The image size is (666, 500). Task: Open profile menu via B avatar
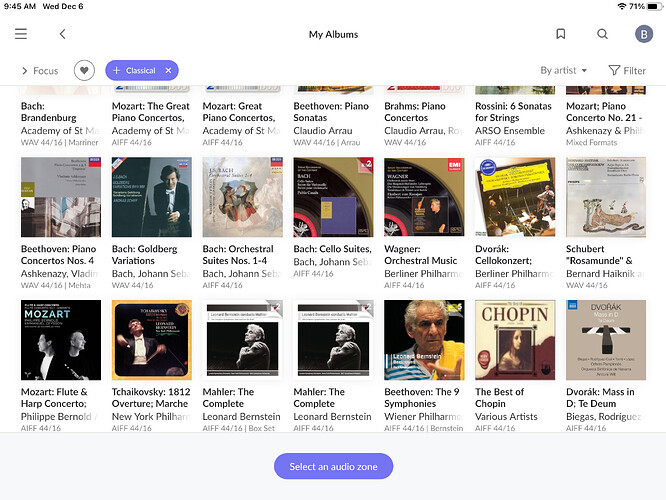(x=644, y=34)
